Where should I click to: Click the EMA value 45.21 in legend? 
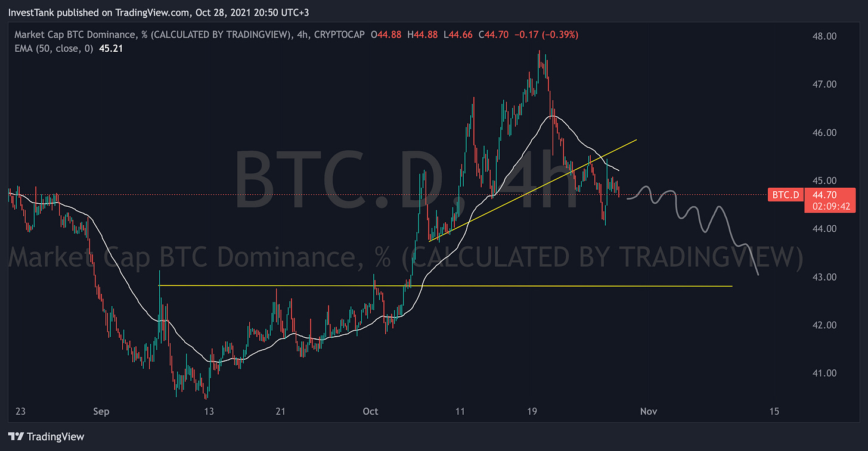(110, 49)
